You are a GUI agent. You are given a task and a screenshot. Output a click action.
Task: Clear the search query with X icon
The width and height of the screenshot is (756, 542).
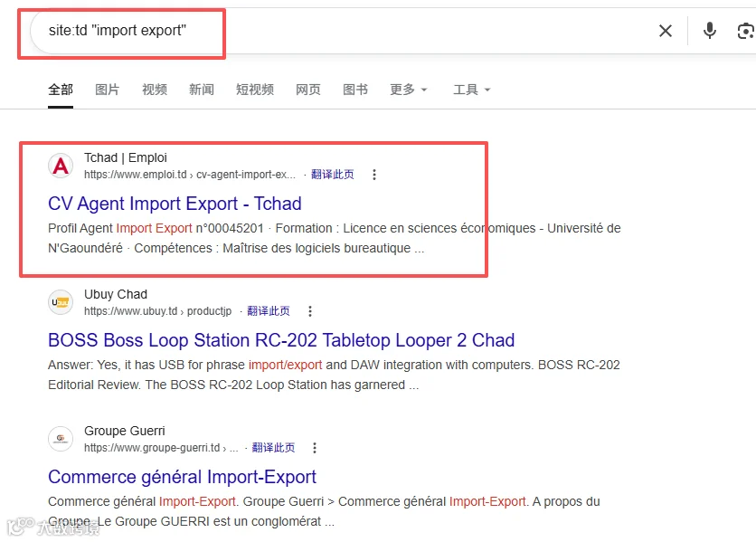click(666, 31)
